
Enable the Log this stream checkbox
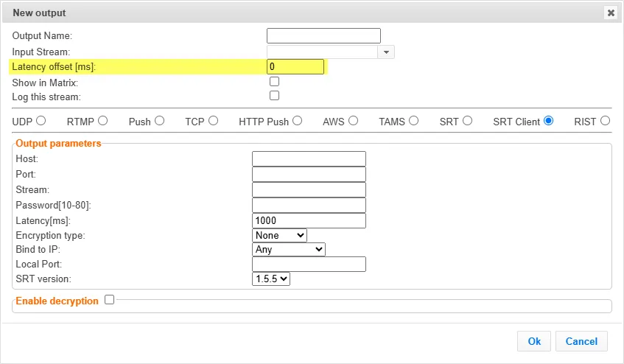(x=274, y=96)
